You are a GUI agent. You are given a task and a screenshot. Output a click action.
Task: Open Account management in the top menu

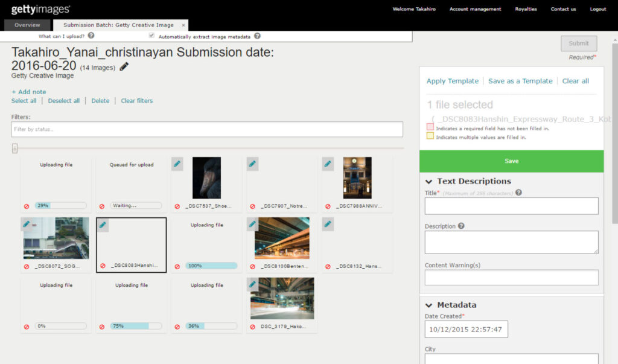tap(474, 9)
